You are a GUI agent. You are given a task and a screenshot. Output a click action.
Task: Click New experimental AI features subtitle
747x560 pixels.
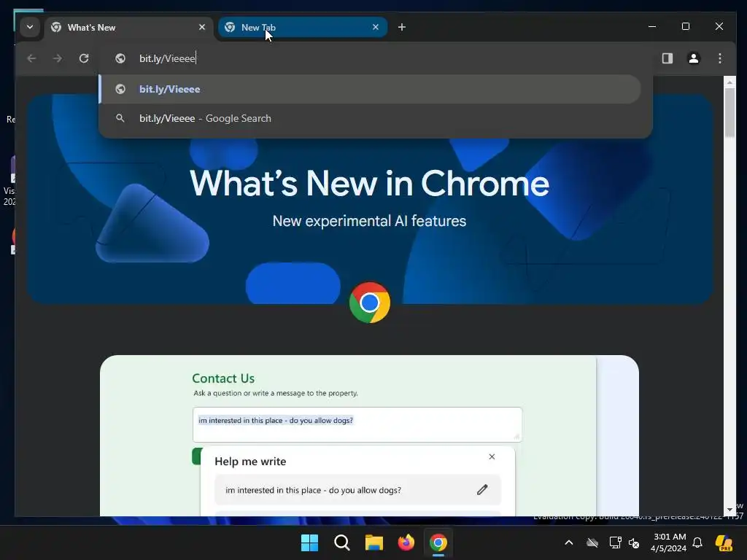click(369, 221)
